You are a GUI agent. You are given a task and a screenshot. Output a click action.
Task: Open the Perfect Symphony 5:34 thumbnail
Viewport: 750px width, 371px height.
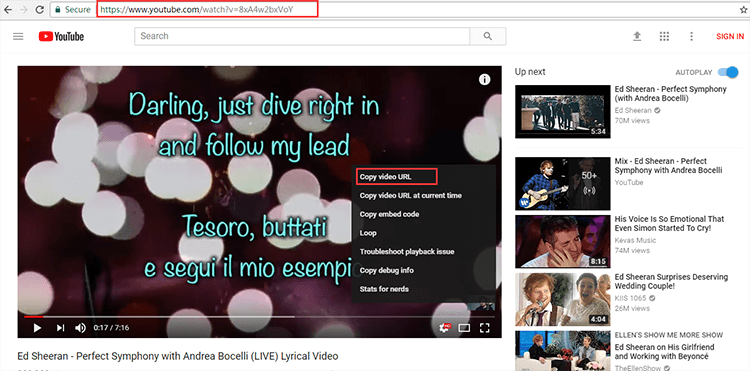(x=562, y=112)
